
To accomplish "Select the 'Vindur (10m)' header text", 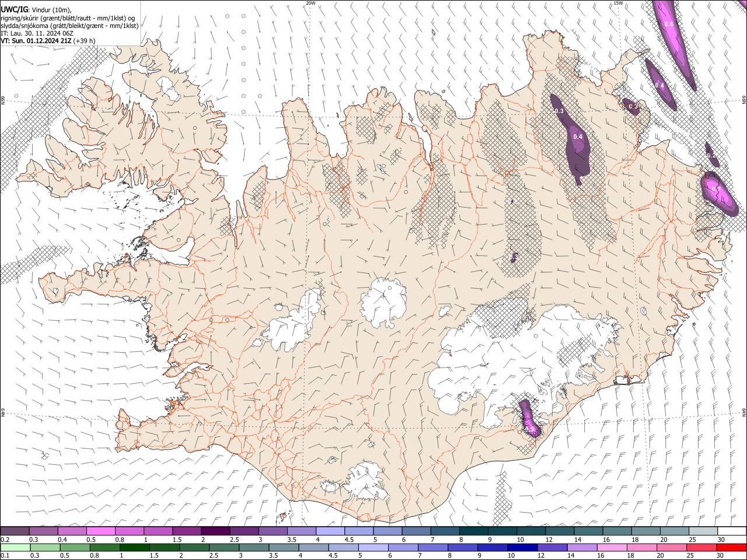I will click(x=51, y=10).
